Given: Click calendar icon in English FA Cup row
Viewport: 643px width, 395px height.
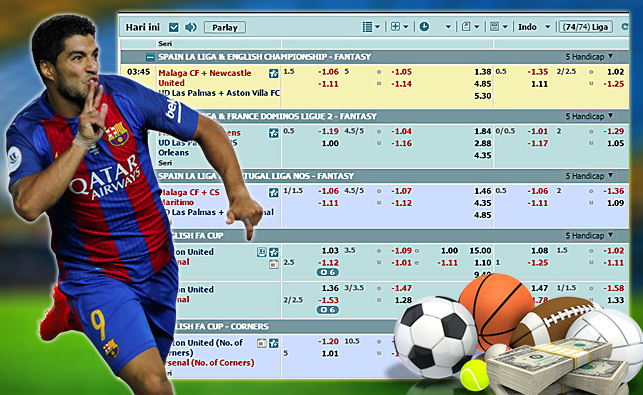Looking at the screenshot, I should point(274,265).
